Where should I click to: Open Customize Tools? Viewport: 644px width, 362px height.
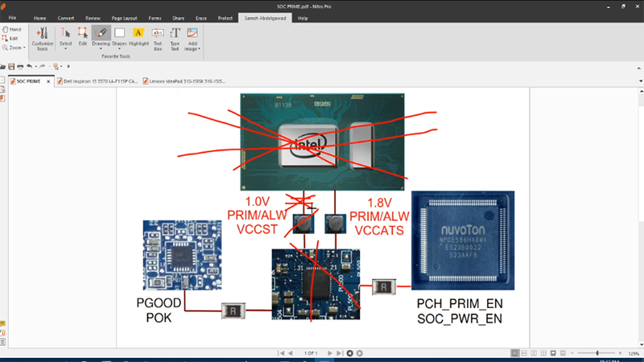(x=43, y=39)
